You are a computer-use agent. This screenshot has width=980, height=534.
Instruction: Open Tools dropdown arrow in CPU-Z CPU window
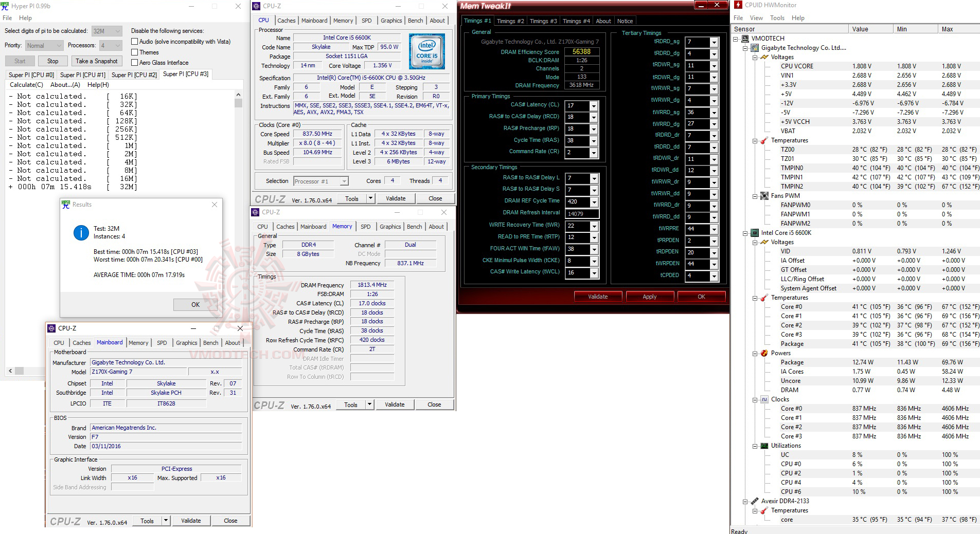tap(370, 198)
